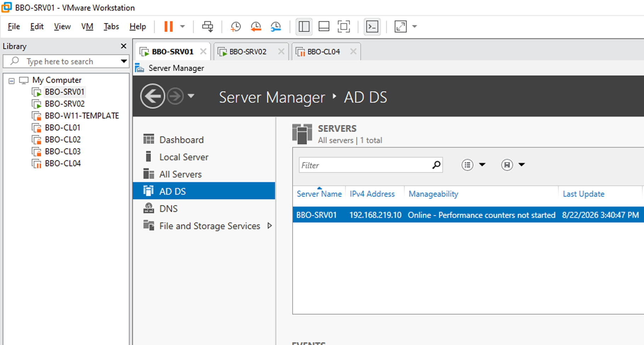Click the filter search magnifier icon

pyautogui.click(x=436, y=165)
